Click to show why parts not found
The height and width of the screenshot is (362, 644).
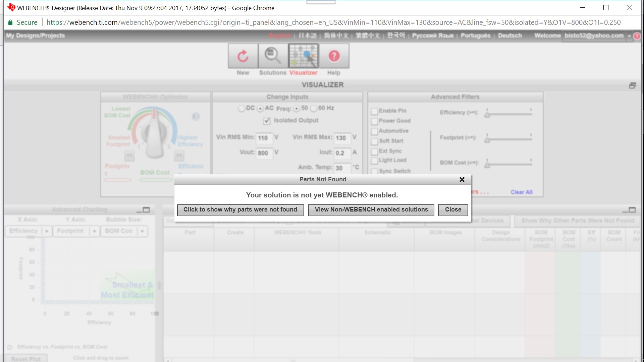tap(240, 210)
